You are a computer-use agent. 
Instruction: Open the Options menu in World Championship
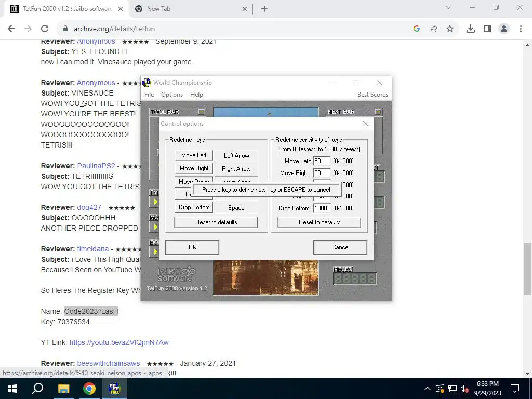click(x=171, y=95)
